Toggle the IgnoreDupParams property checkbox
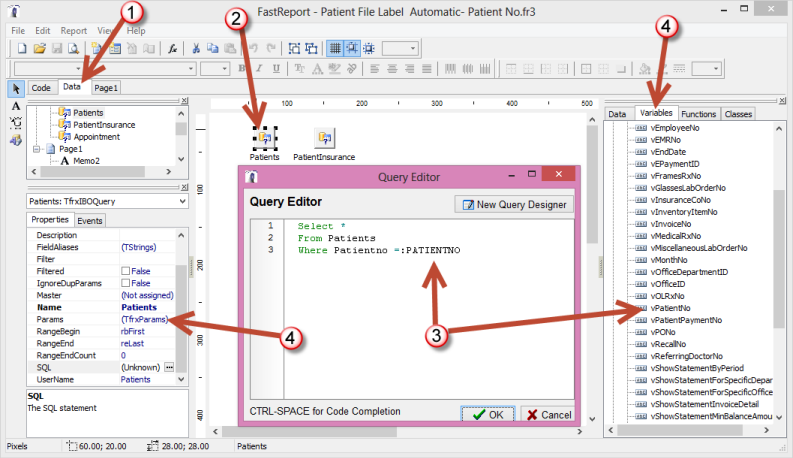Viewport: 793px width, 458px height. [x=125, y=283]
